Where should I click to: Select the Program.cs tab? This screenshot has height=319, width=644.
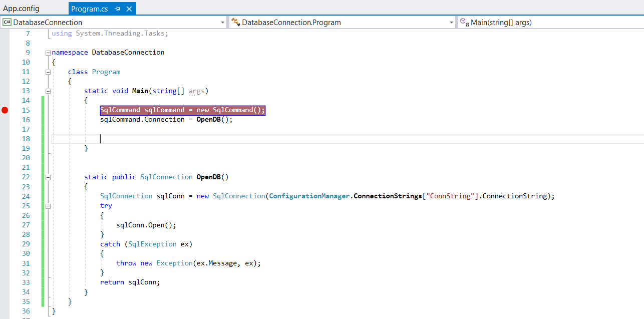89,9
